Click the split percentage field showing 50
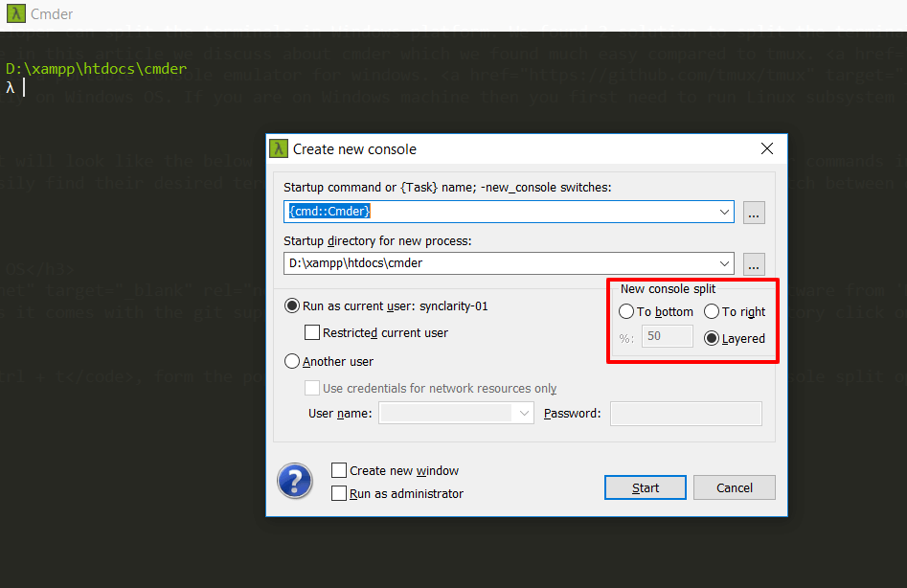 (667, 336)
